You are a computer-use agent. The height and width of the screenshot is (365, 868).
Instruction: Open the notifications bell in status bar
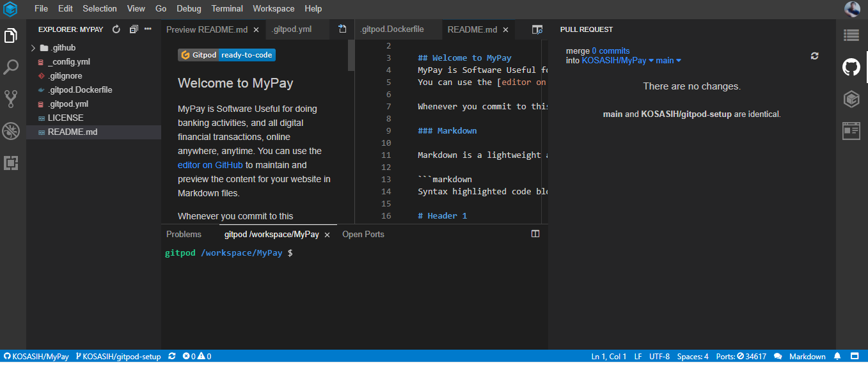(x=838, y=356)
